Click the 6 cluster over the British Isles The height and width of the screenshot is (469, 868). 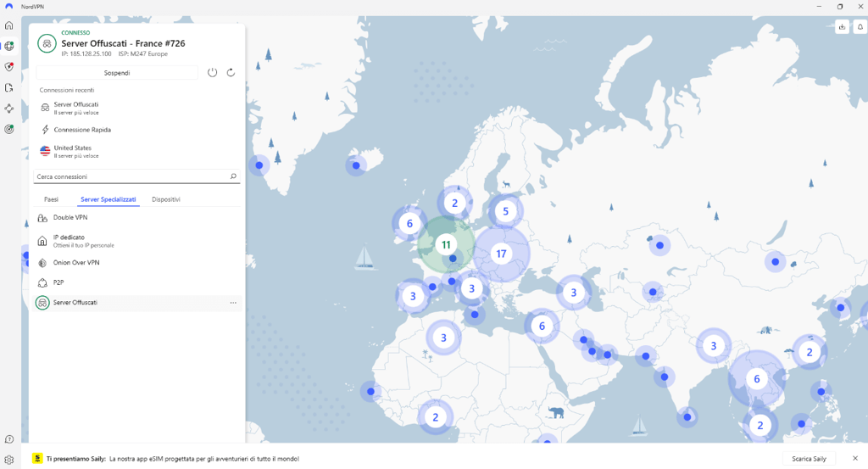coord(409,224)
